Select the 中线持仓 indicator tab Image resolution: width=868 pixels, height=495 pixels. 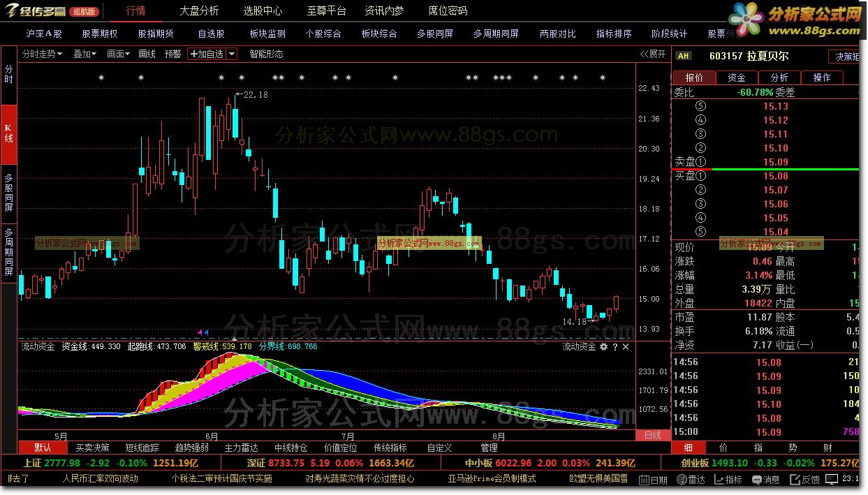click(290, 448)
